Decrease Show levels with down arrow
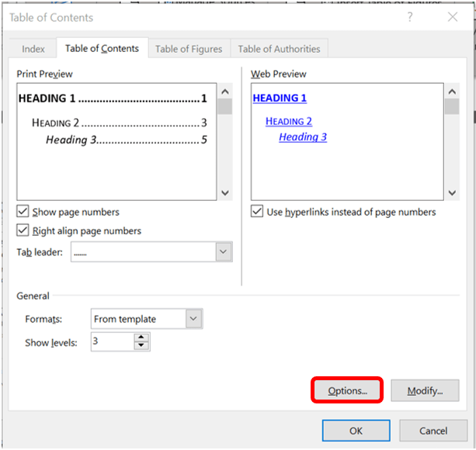The image size is (476, 450). [141, 346]
